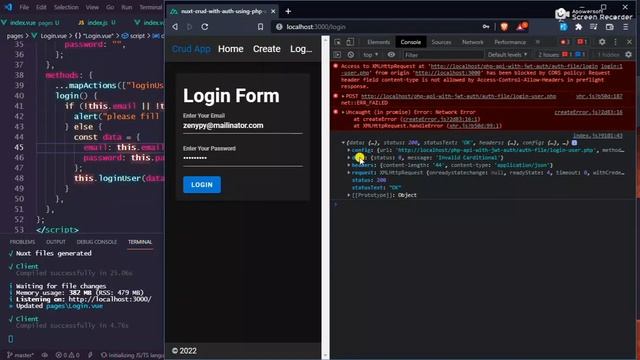The image size is (640, 360).
Task: Select the Console tab in DevTools
Action: pos(411,42)
